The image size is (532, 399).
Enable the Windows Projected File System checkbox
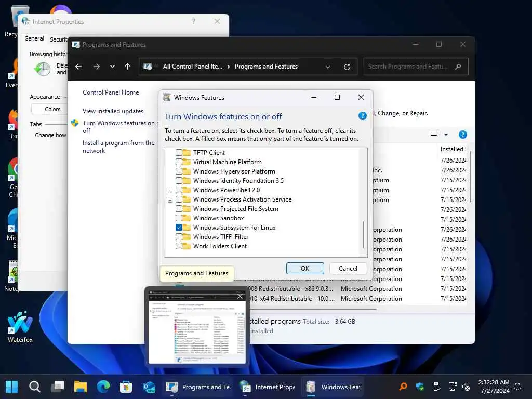179,209
